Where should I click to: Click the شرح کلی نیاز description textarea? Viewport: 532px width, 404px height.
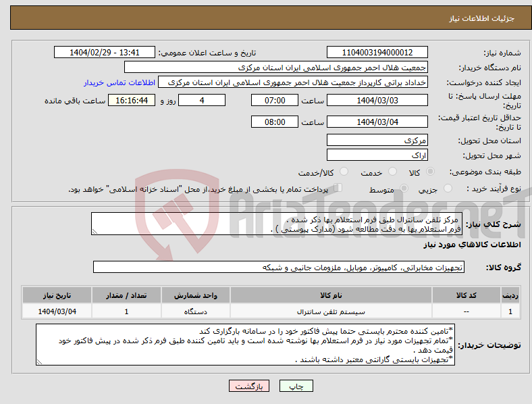click(x=277, y=224)
